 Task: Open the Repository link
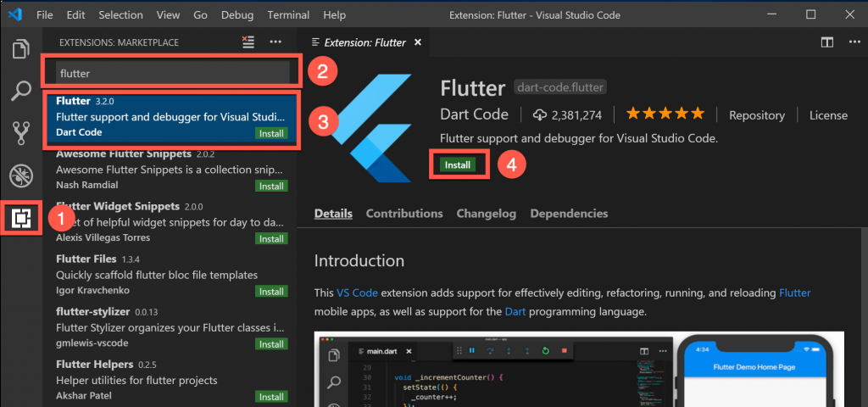click(x=756, y=115)
